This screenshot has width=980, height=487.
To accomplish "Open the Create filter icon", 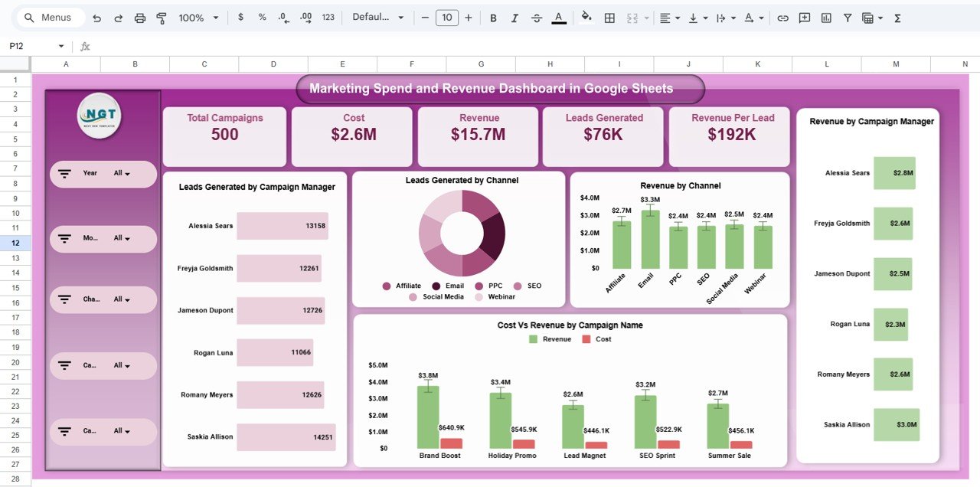I will click(x=847, y=17).
